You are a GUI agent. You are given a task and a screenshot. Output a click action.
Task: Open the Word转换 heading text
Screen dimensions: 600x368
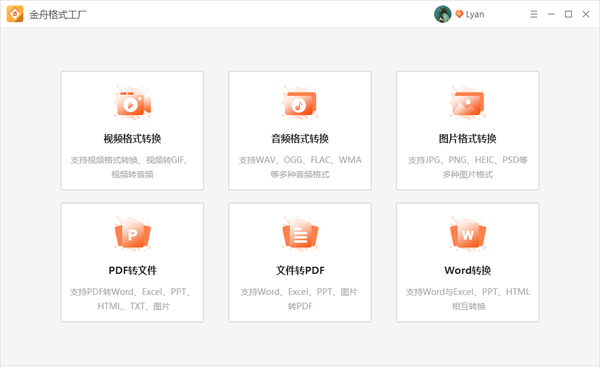coord(468,270)
